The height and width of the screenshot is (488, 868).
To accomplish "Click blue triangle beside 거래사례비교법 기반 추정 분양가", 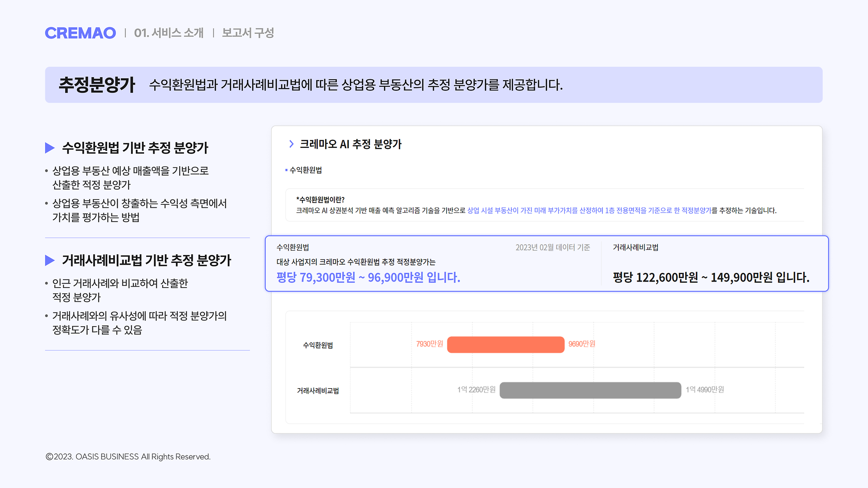I will point(50,260).
